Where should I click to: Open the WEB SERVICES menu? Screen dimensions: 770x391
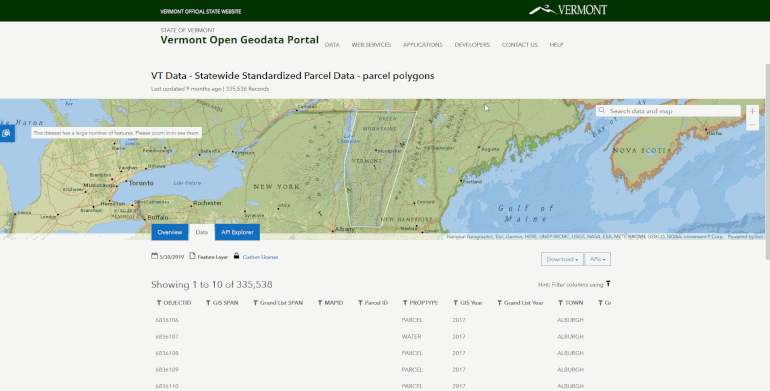coord(371,45)
